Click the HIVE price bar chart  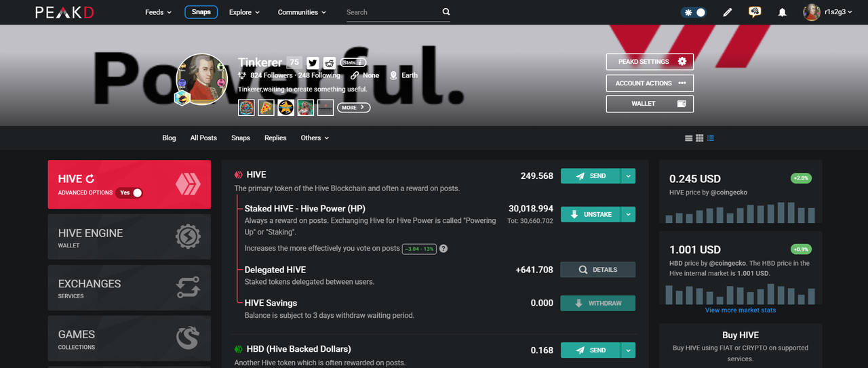click(741, 212)
